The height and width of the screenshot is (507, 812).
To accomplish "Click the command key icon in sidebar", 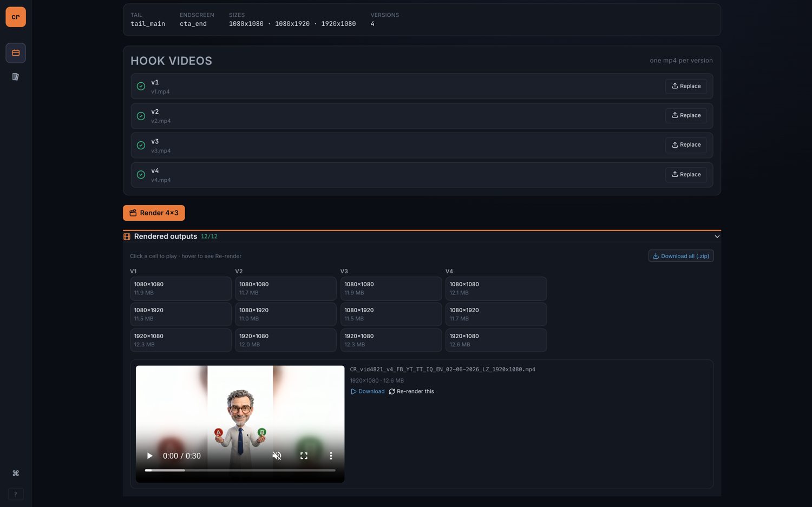I will pos(16,473).
